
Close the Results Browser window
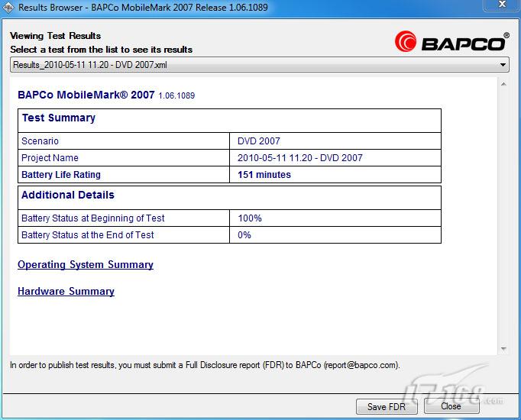502,5
